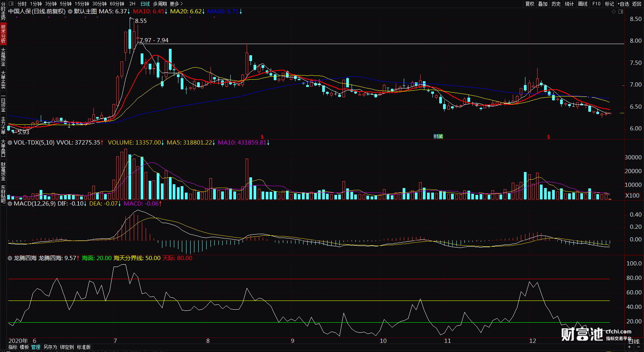644x352 pixels.
Task: Open 财富资金 in the left sidebar
Action: [x=3, y=172]
